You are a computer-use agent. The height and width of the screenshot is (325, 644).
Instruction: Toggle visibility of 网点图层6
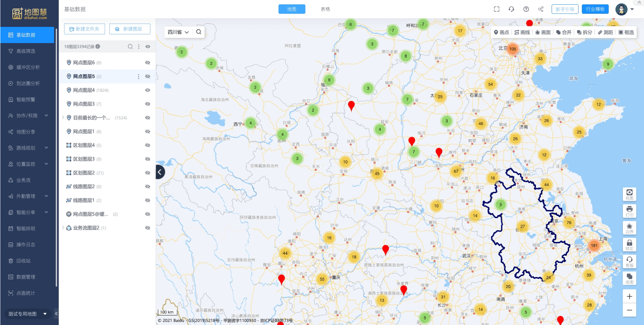point(147,63)
